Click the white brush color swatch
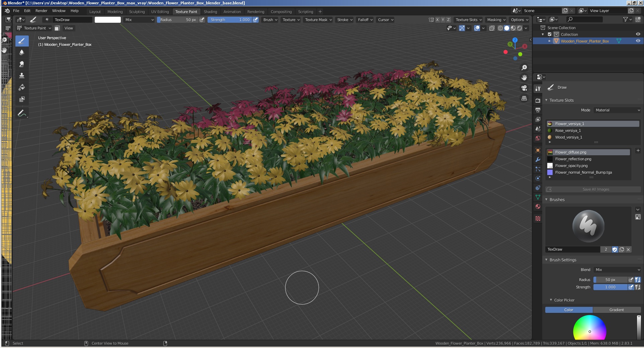644x348 pixels. pyautogui.click(x=108, y=20)
